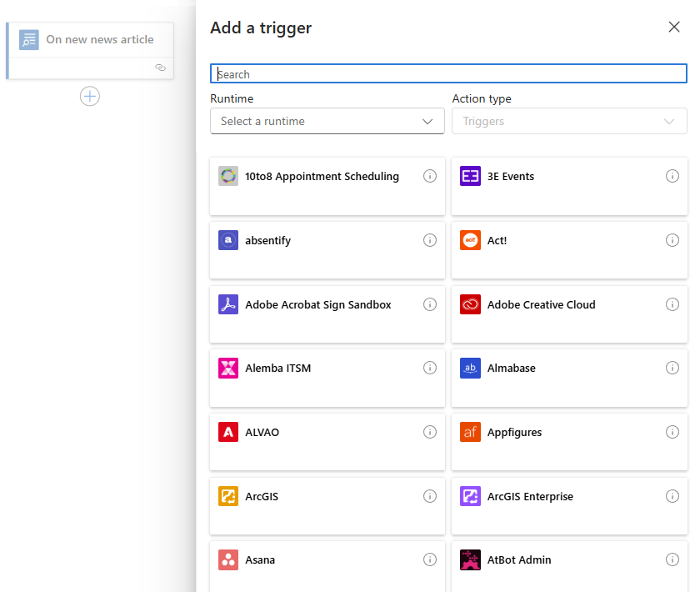700x592 pixels.
Task: Select the ArcGIS connector icon
Action: (228, 496)
